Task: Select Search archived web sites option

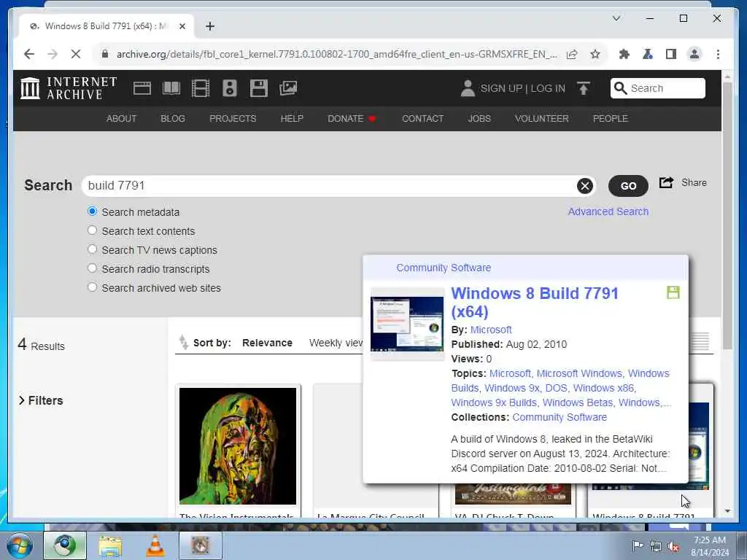Action: click(93, 287)
